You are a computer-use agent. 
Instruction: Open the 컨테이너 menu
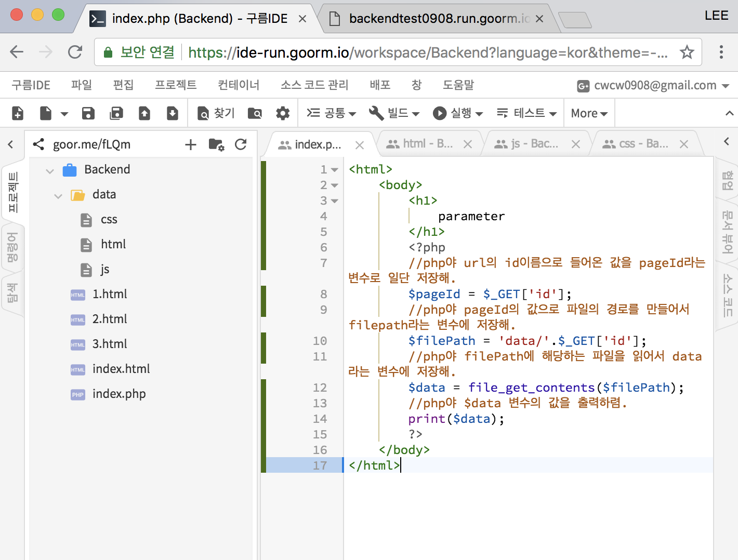[238, 85]
